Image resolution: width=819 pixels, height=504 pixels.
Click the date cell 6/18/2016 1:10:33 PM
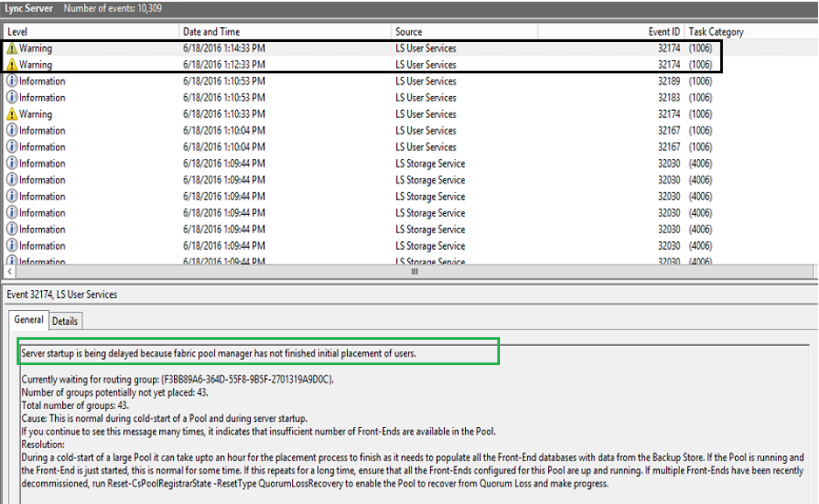(x=224, y=114)
